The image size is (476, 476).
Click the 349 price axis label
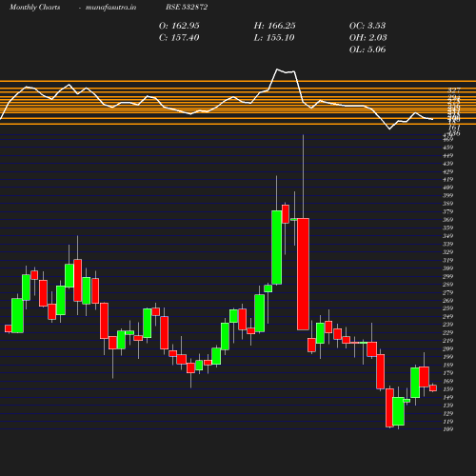coord(447,236)
